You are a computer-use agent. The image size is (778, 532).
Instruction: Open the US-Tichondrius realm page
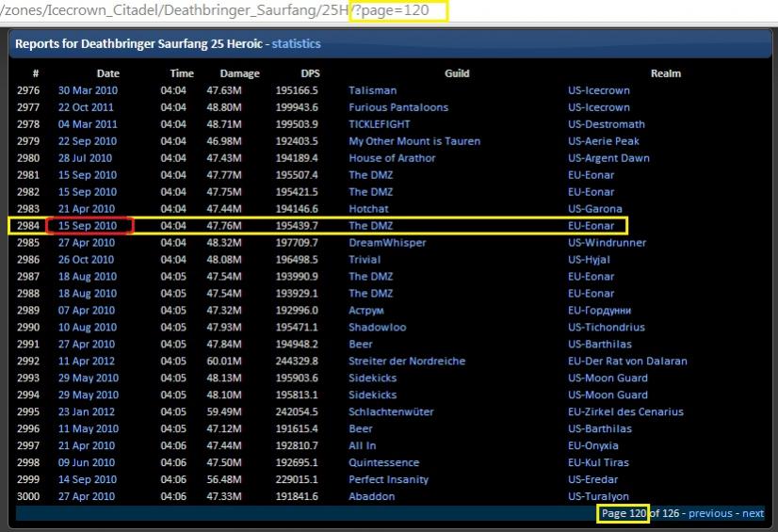click(605, 328)
